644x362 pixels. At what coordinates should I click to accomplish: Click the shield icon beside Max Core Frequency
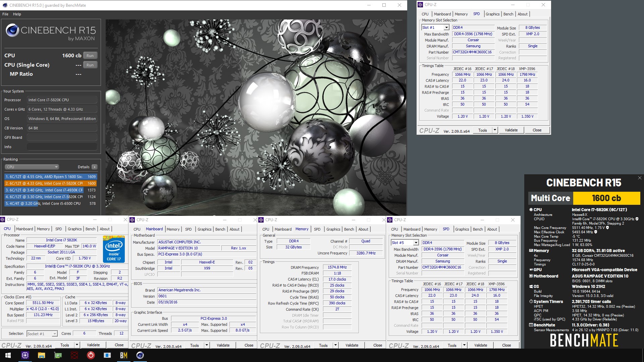point(607,228)
